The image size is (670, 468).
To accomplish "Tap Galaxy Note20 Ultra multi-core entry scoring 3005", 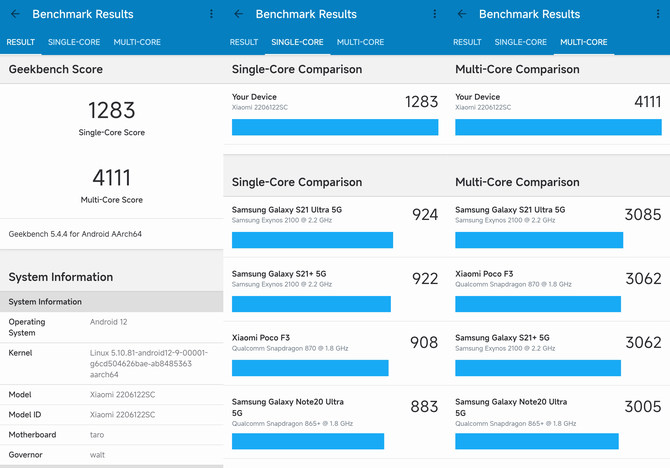I will coord(557,418).
